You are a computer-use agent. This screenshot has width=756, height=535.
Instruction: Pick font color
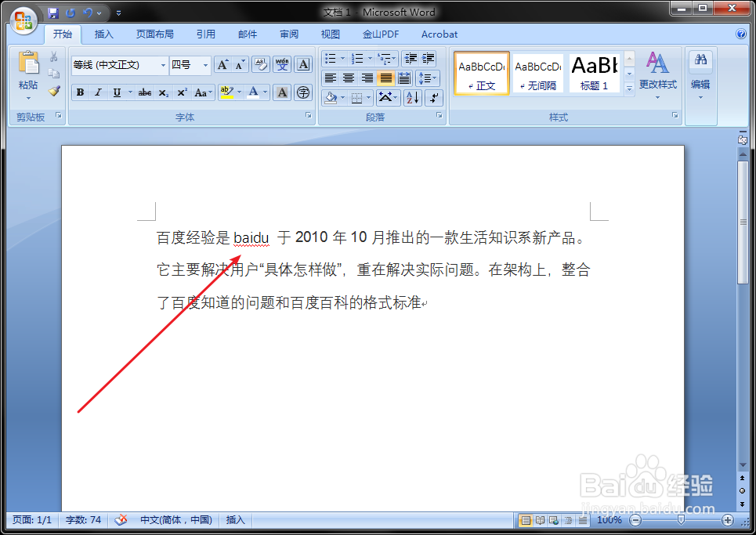click(x=253, y=92)
